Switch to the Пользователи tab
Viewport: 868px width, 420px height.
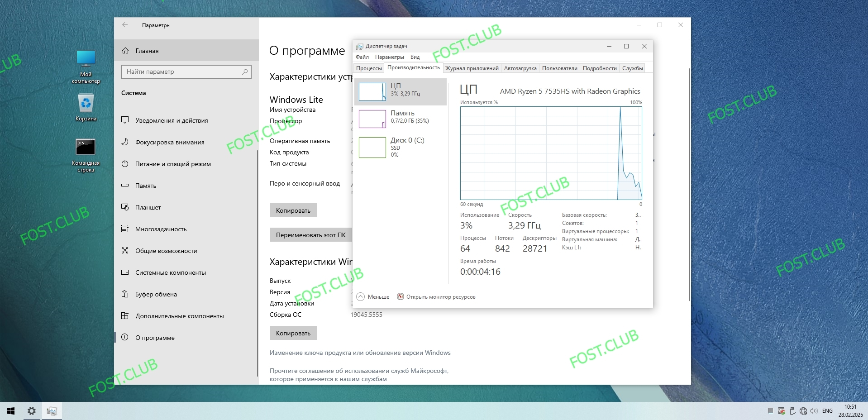pos(560,68)
